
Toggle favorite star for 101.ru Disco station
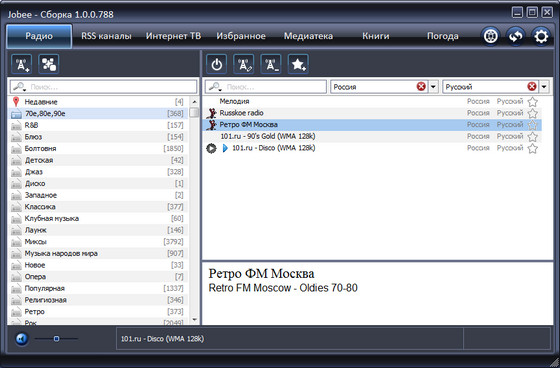(x=532, y=149)
